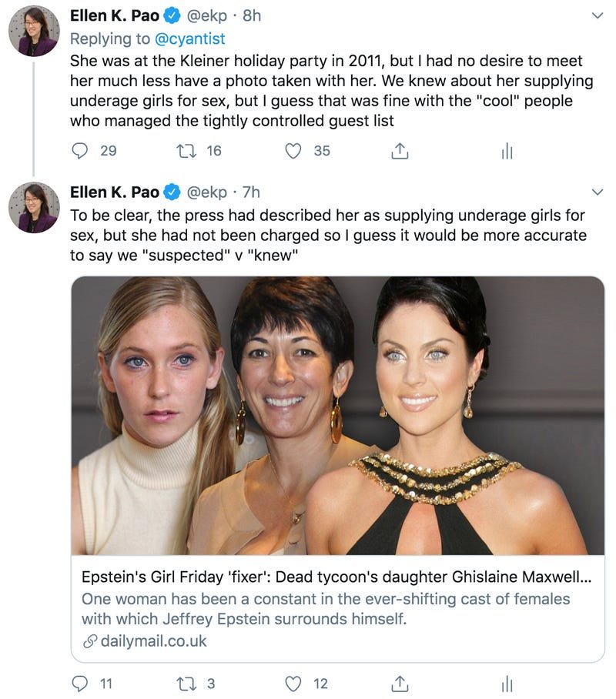View analytics of the first tweet
Screen dimensions: 616x699
(507, 151)
